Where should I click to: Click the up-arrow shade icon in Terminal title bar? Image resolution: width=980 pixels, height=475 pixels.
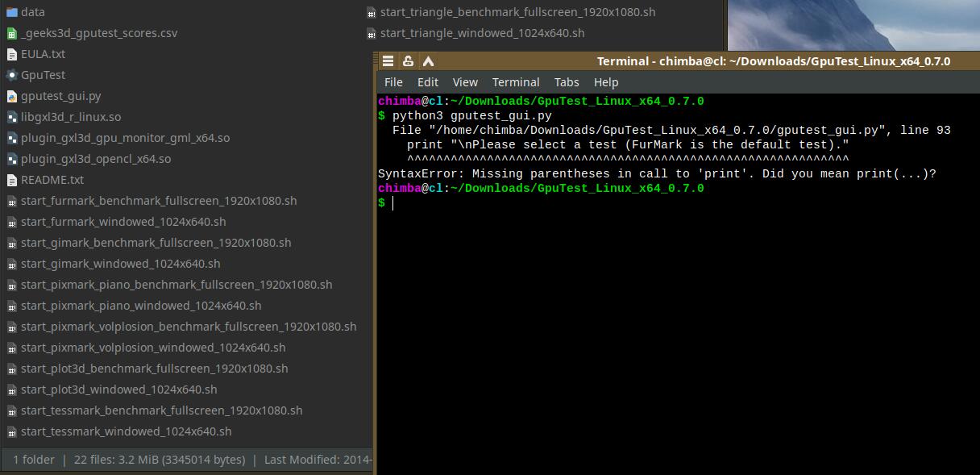(428, 61)
